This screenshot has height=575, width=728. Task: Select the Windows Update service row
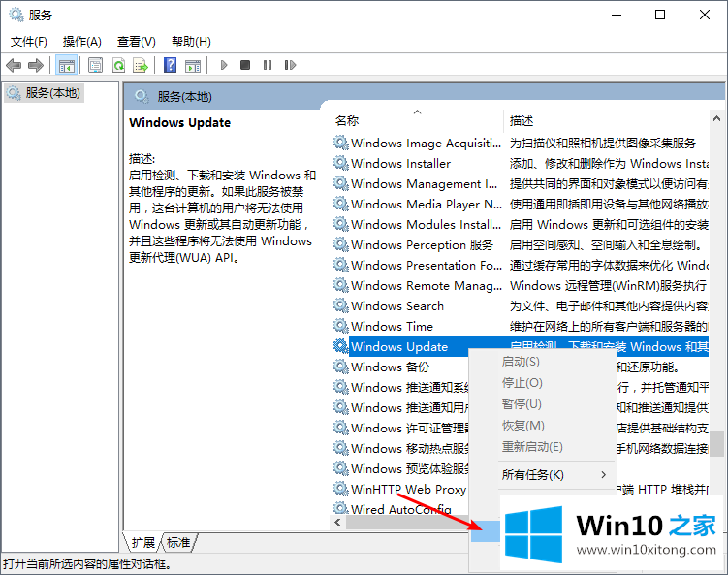click(x=521, y=346)
